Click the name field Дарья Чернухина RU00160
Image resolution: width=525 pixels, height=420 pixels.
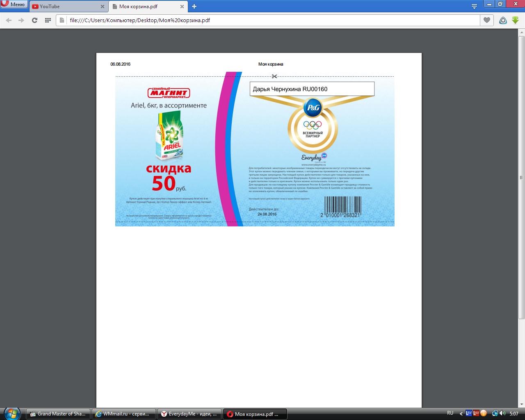click(x=312, y=89)
